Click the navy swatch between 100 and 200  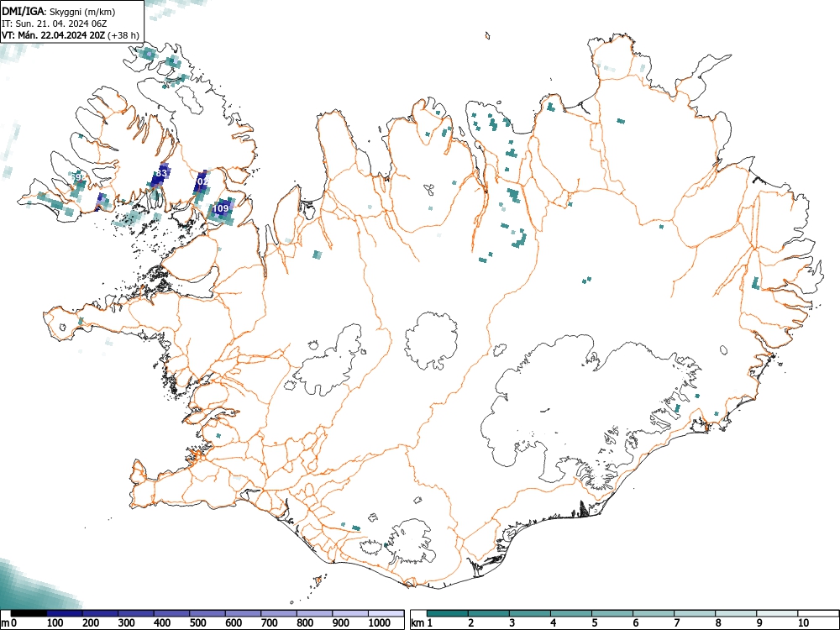click(65, 613)
